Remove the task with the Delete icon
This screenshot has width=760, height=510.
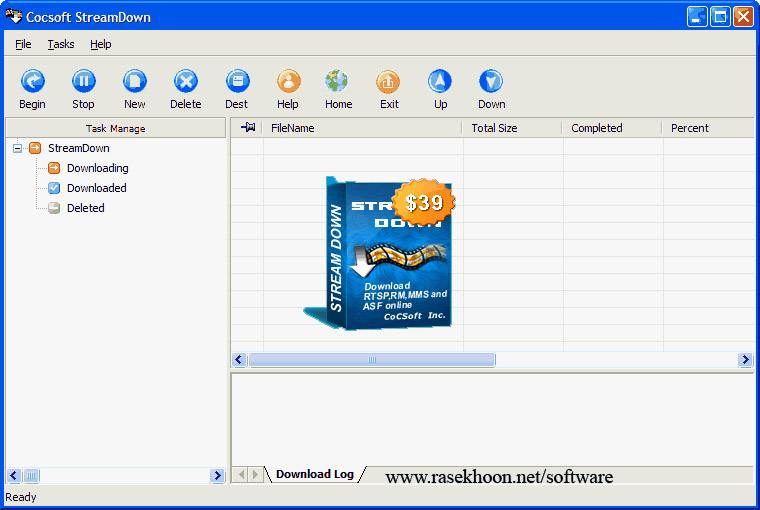186,81
